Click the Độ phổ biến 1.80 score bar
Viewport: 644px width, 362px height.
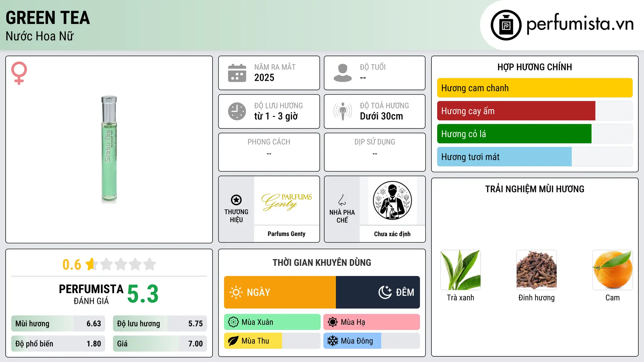[x=58, y=343]
